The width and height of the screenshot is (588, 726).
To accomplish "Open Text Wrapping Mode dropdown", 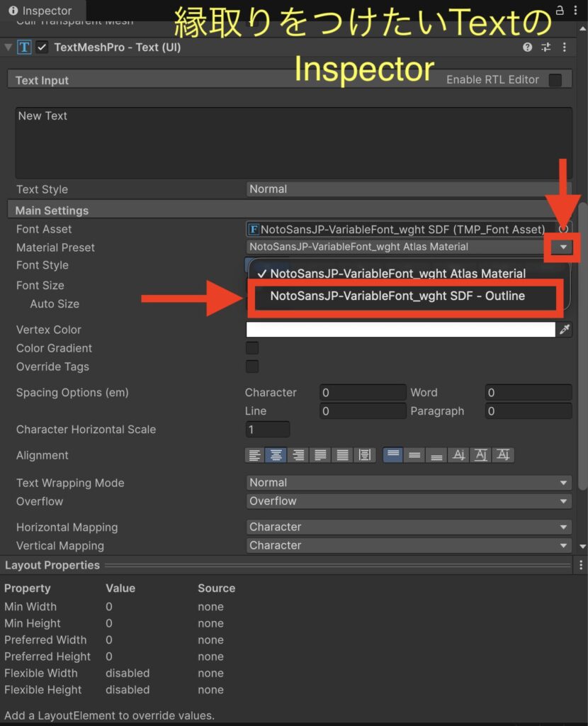I will click(x=409, y=482).
